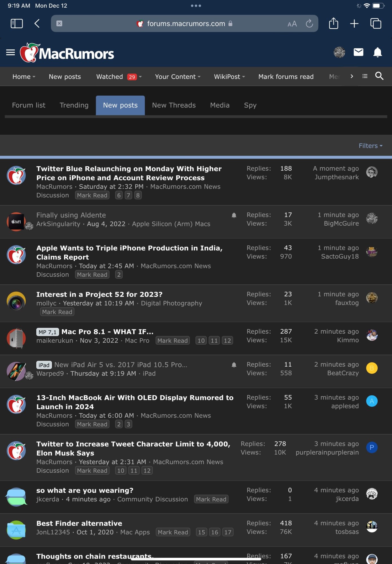Switch to New Threads tab
The width and height of the screenshot is (392, 564).
[174, 105]
